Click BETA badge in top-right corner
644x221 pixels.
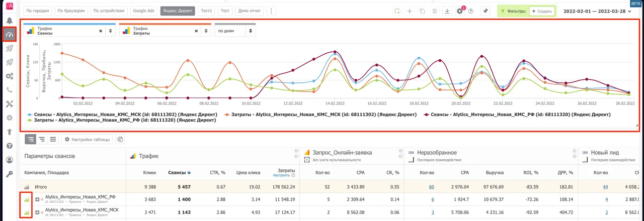[635, 3]
